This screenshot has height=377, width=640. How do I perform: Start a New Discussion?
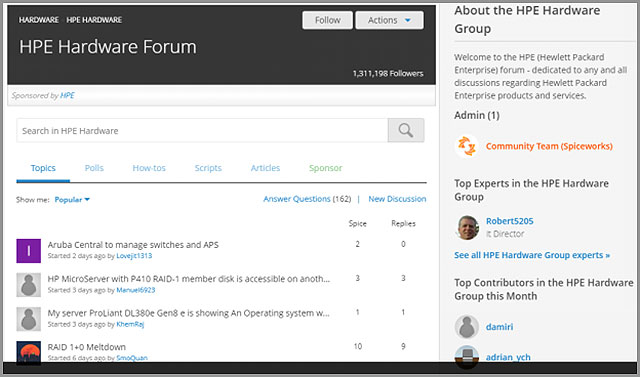pos(397,199)
